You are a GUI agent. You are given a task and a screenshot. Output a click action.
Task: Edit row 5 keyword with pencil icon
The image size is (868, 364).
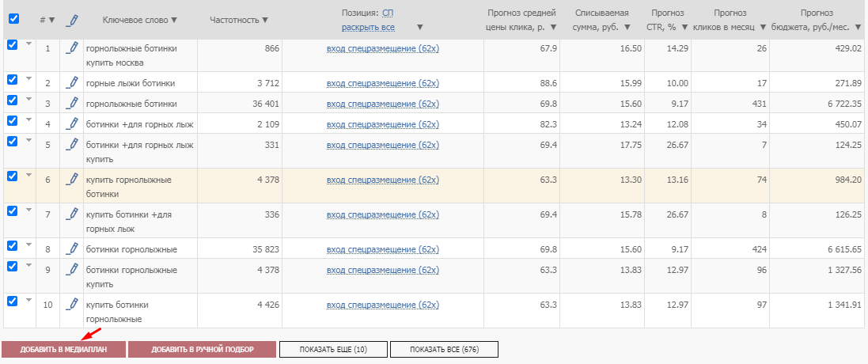click(72, 145)
